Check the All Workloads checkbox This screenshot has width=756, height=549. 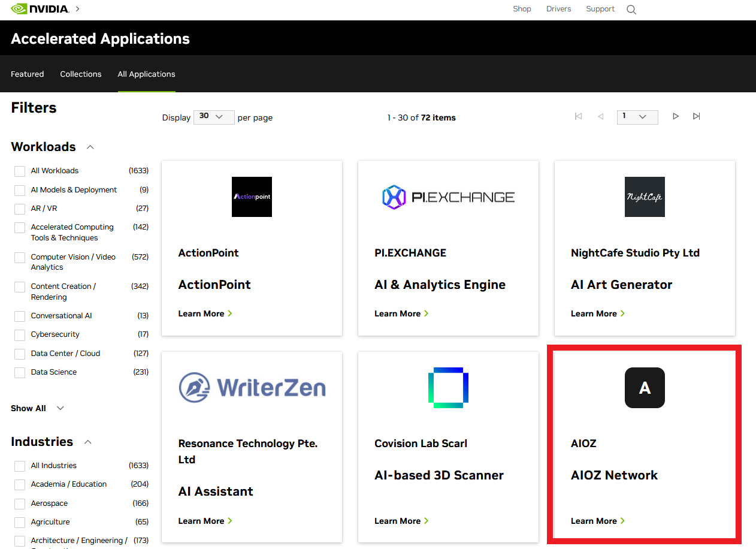point(20,171)
